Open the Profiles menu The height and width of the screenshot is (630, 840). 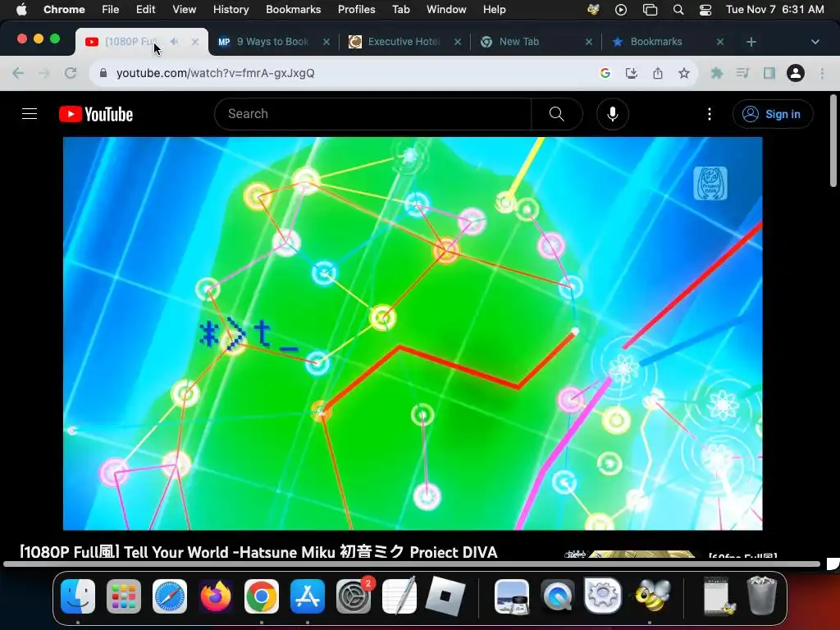[356, 9]
